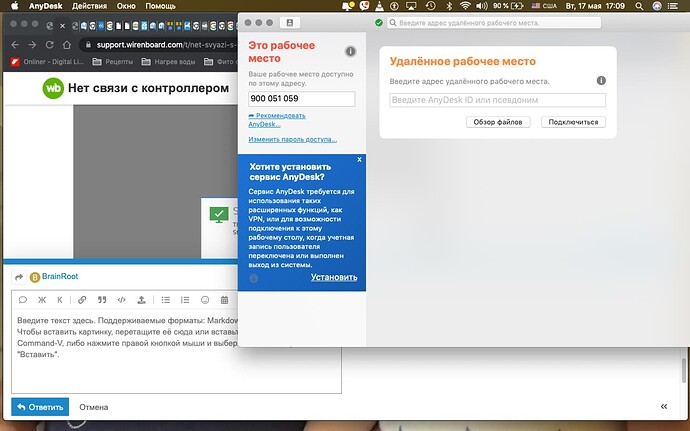
Task: Toggle bold Ж in editor toolbar
Action: click(x=42, y=300)
